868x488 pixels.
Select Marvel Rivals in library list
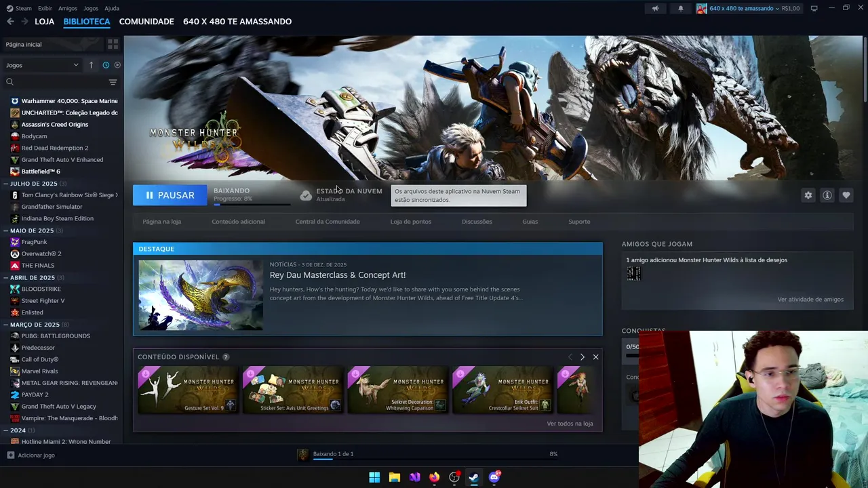tap(39, 371)
